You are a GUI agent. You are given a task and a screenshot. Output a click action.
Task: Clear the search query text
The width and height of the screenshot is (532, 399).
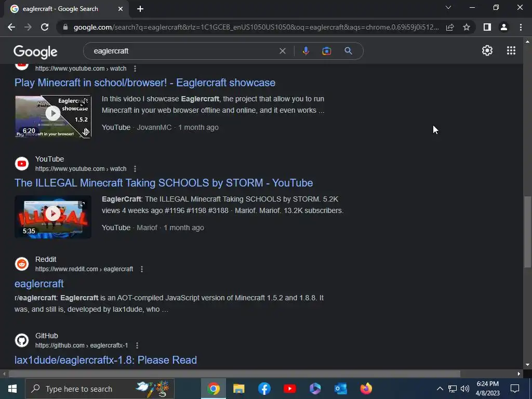(282, 51)
